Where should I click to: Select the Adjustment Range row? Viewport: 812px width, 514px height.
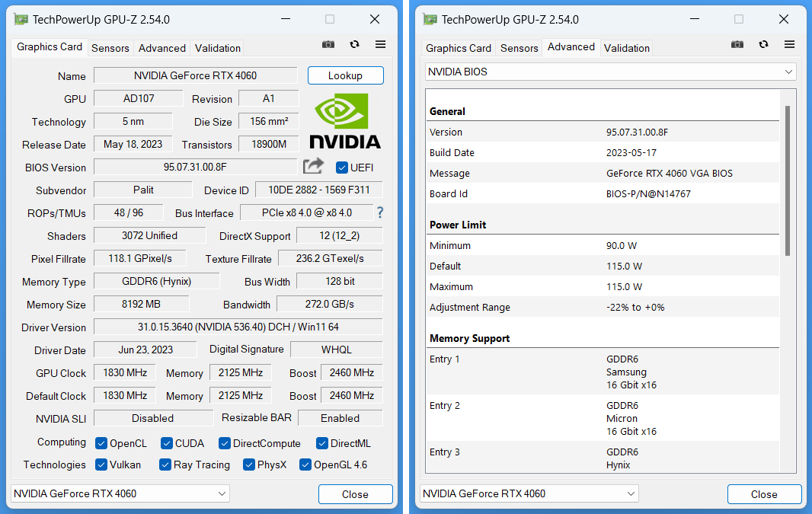coord(603,307)
